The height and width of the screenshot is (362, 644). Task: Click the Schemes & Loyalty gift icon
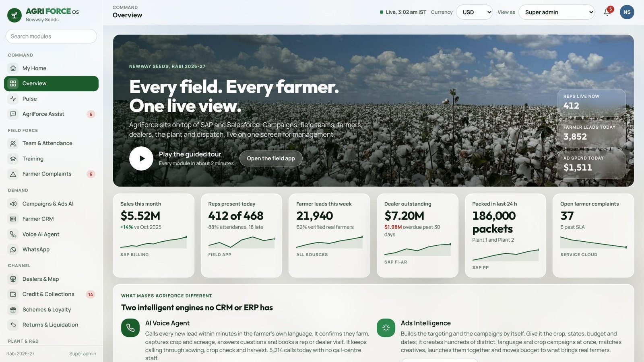pos(13,310)
